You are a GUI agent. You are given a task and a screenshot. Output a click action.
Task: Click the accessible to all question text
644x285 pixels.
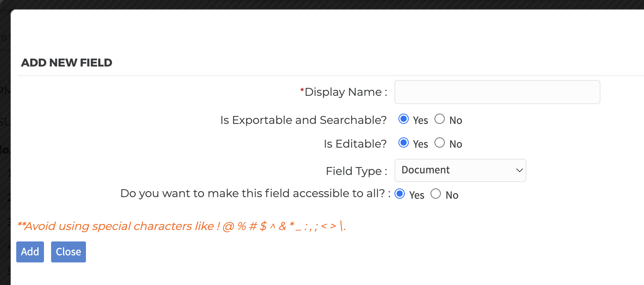[x=253, y=194]
